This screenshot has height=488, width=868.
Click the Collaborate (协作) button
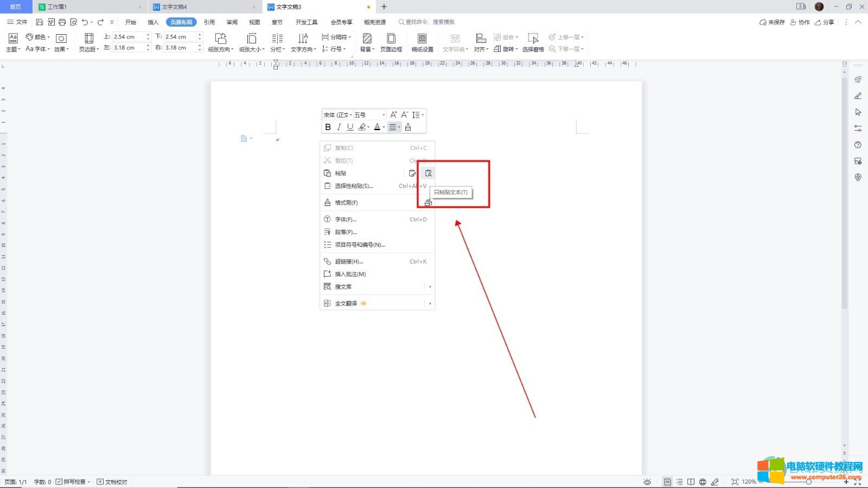[x=800, y=22]
